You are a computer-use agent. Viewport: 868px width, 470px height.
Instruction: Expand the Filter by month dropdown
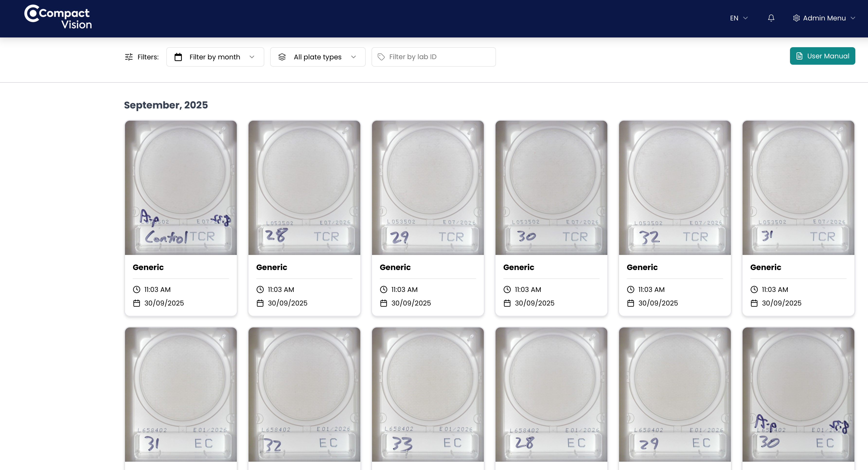tap(215, 57)
